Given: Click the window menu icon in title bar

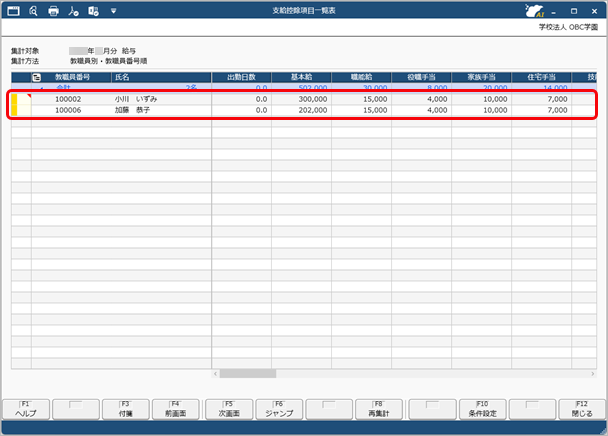Looking at the screenshot, I should click(x=13, y=11).
